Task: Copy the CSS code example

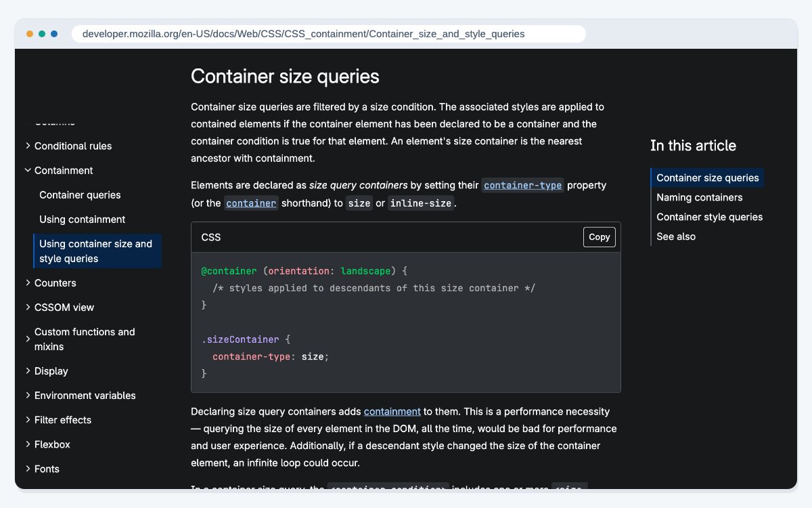Action: tap(600, 237)
